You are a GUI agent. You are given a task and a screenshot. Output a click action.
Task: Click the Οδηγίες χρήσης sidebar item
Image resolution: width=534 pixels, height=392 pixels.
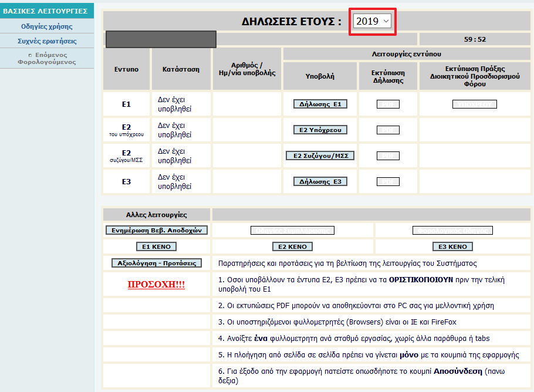[47, 26]
